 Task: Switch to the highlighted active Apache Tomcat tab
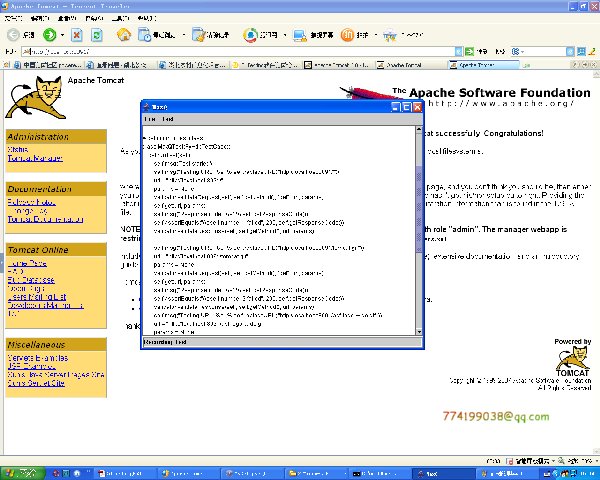coord(484,65)
